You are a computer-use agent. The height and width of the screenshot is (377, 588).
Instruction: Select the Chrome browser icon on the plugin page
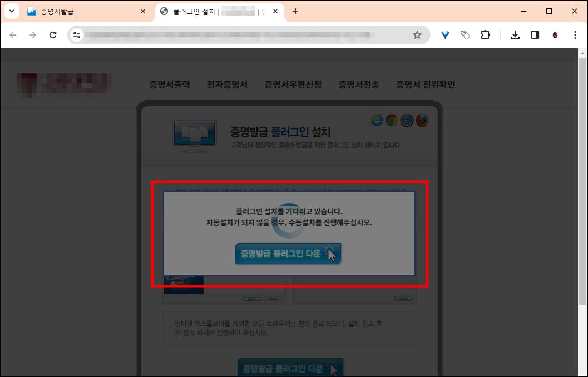click(392, 120)
